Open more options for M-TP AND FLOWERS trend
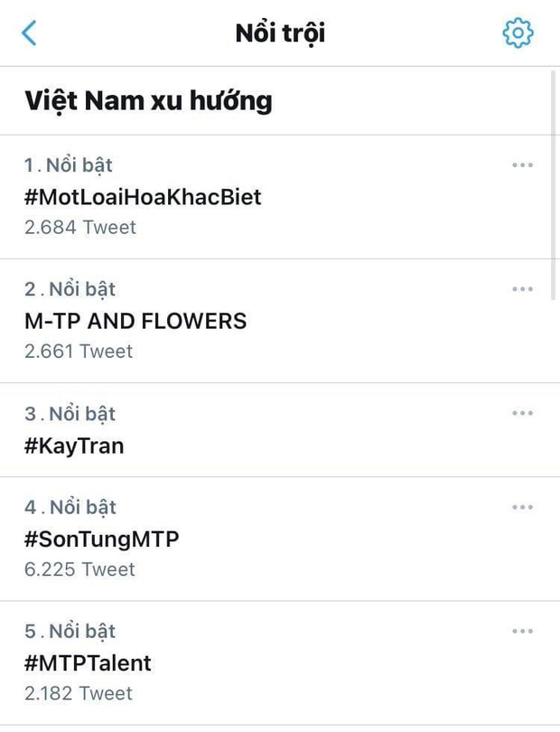The height and width of the screenshot is (732, 560). point(522,288)
